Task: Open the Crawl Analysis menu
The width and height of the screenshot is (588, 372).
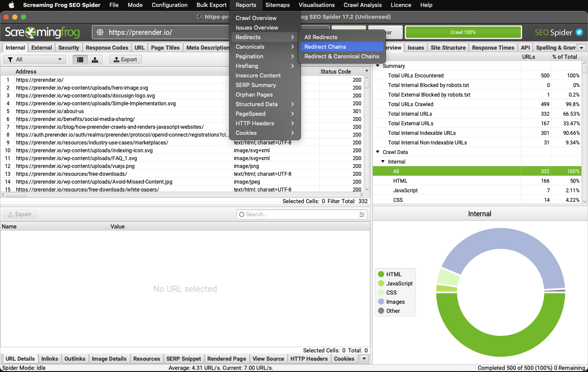Action: click(x=362, y=5)
